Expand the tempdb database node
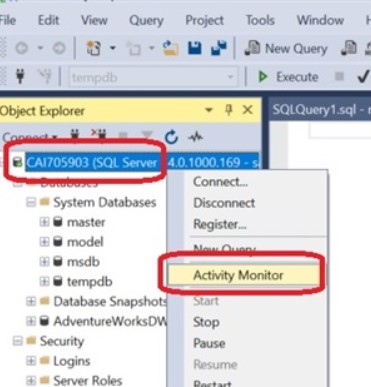 [x=44, y=282]
